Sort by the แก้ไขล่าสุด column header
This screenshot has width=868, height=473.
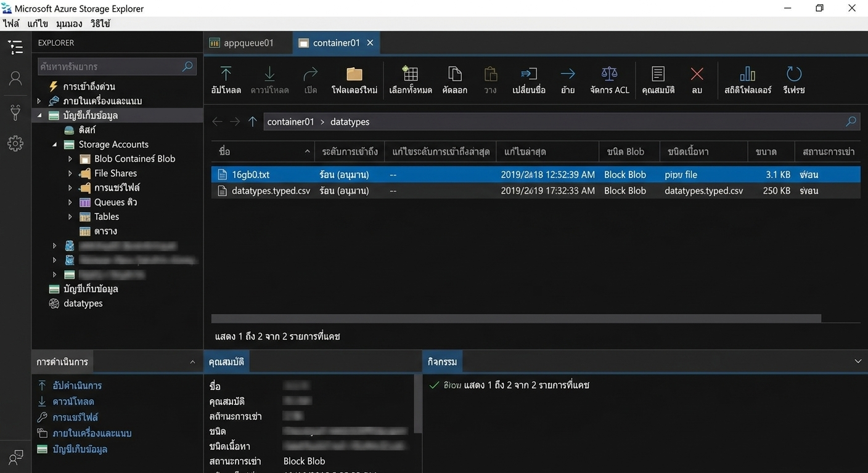[x=547, y=152]
